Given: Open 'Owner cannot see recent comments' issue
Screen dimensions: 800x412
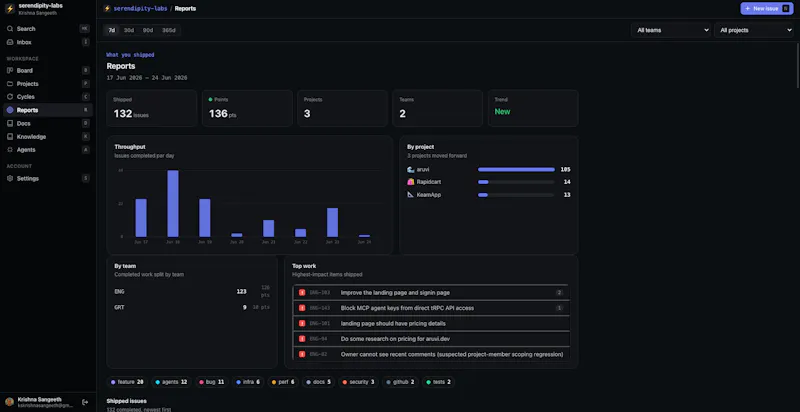Looking at the screenshot, I should tap(431, 354).
